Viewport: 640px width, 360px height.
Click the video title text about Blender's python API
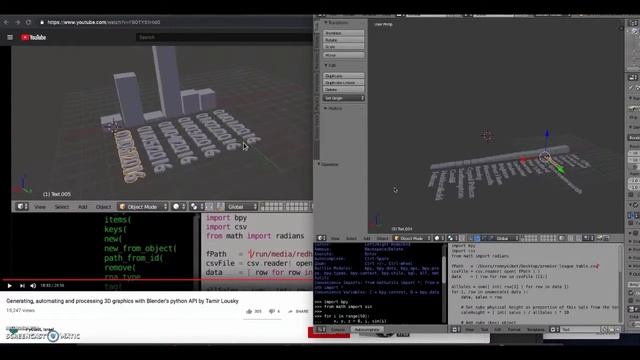pos(122,301)
